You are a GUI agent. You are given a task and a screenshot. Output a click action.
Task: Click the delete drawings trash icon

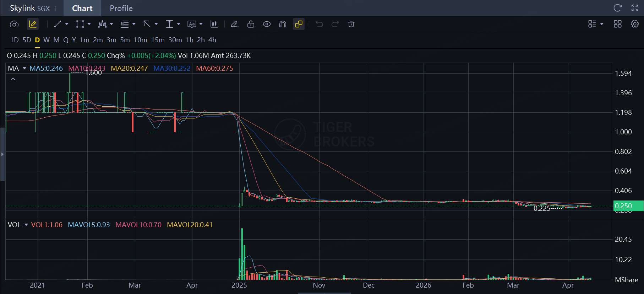click(x=351, y=24)
